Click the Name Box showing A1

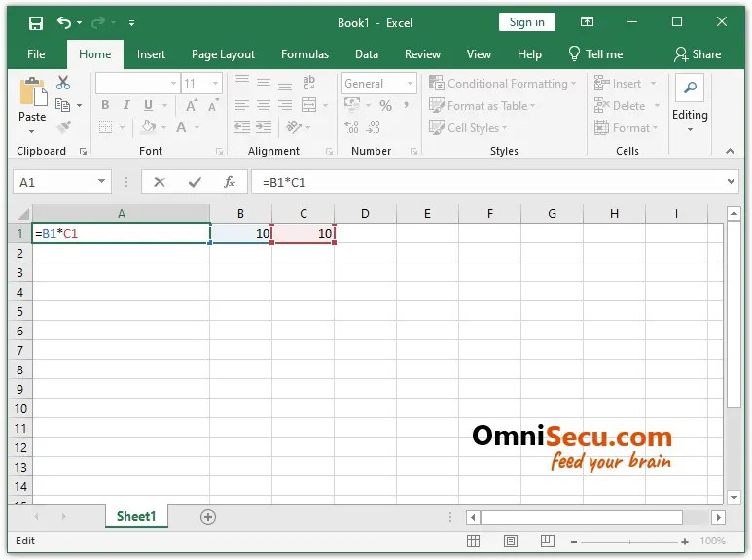pyautogui.click(x=61, y=182)
